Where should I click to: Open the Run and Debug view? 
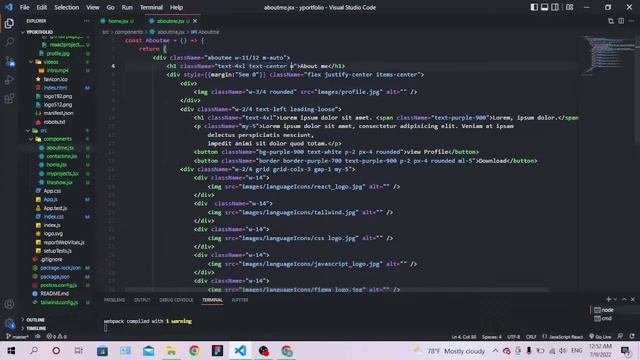9,80
